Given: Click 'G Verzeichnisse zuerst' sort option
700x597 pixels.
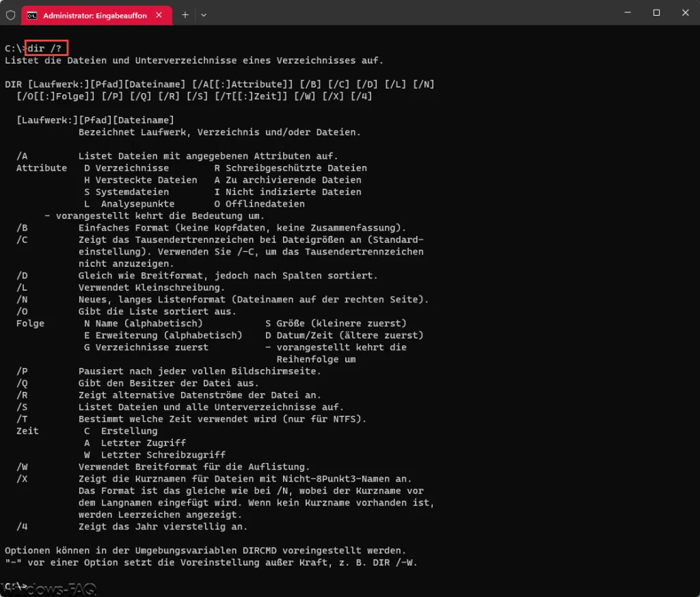Looking at the screenshot, I should (146, 347).
